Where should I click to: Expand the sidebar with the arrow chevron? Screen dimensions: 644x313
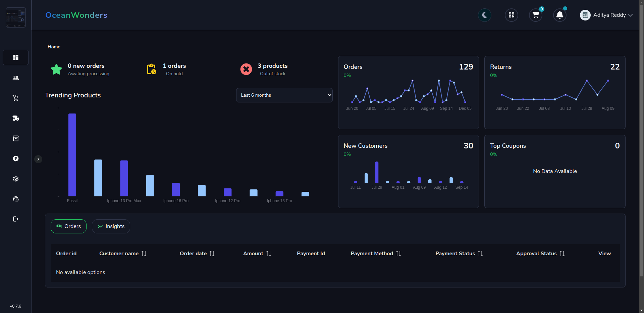coord(38,159)
